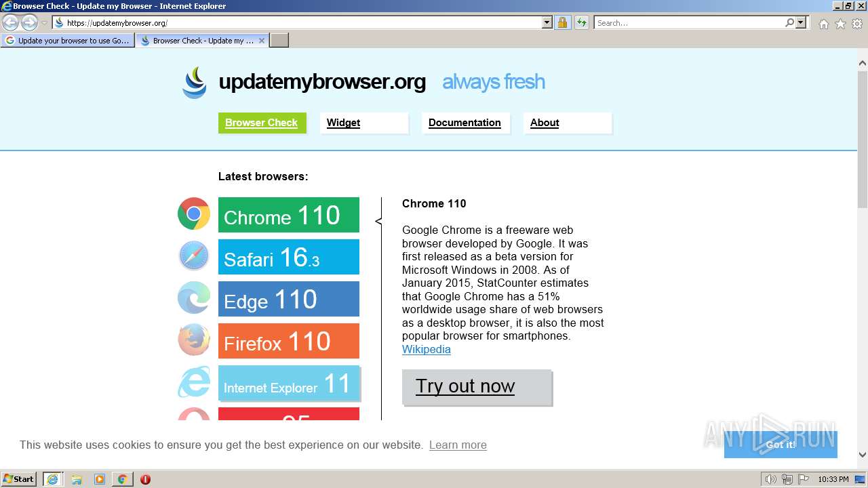Follow the Wikipedia link

(x=427, y=350)
